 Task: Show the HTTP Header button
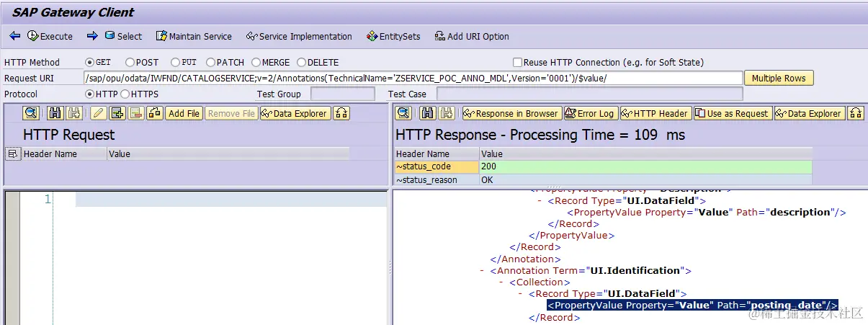point(656,113)
